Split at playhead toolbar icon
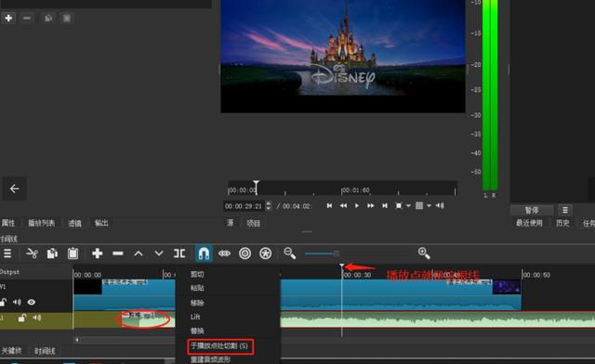Image resolution: width=595 pixels, height=364 pixels. 179,253
